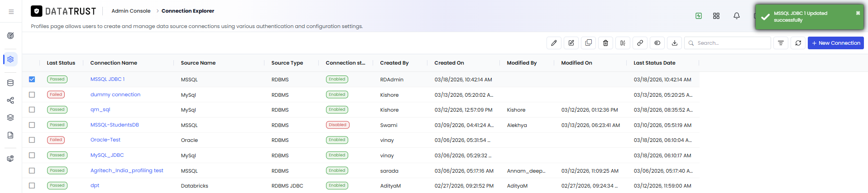Click the chain link toolbar icon
868x193 pixels.
click(640, 43)
